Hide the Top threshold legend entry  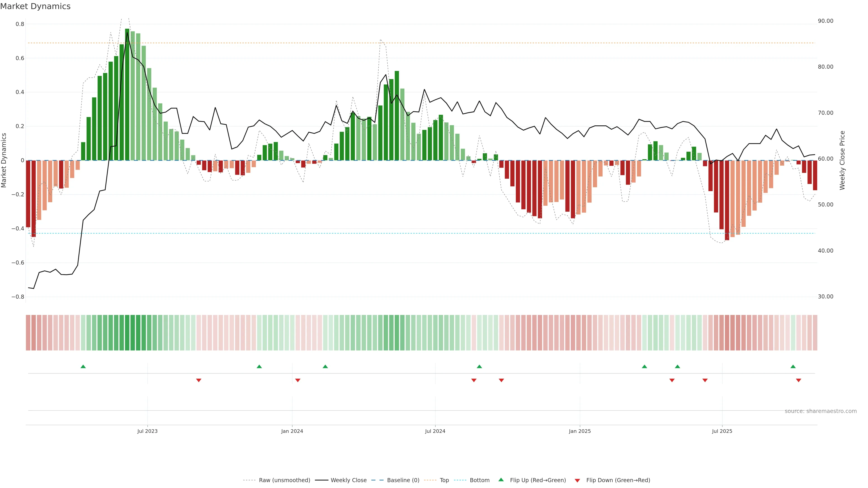(444, 480)
